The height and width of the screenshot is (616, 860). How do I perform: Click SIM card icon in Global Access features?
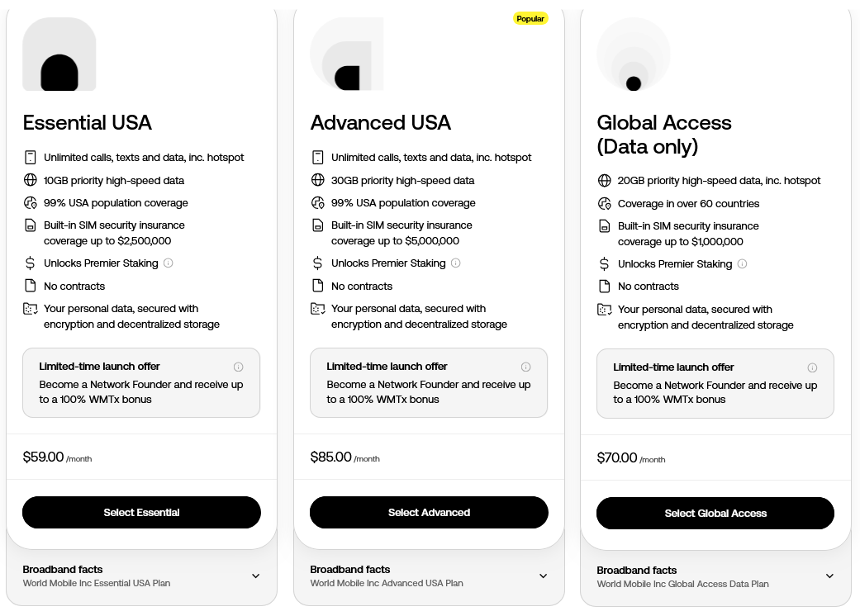(605, 225)
